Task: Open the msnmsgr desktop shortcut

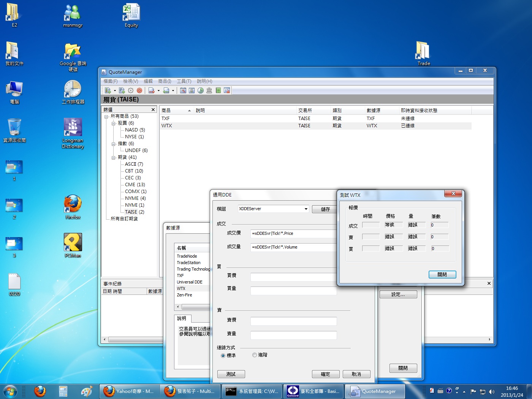Action: pyautogui.click(x=73, y=16)
